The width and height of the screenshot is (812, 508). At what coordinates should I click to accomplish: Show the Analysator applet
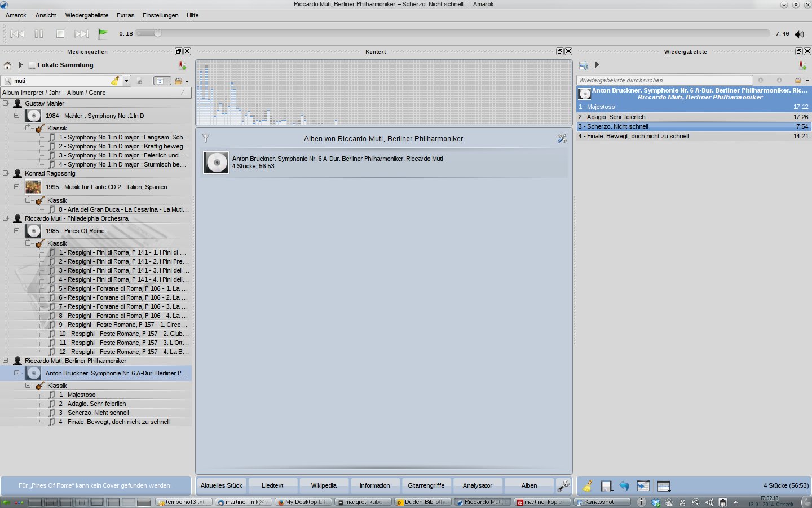478,485
